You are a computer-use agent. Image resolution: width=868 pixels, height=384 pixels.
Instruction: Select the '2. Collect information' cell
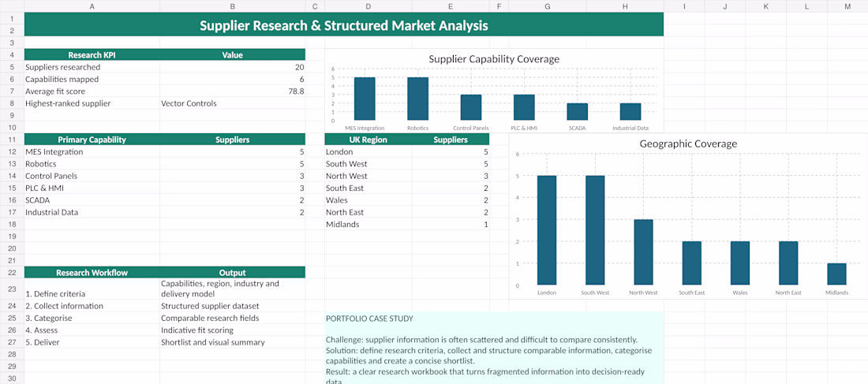tap(92, 306)
